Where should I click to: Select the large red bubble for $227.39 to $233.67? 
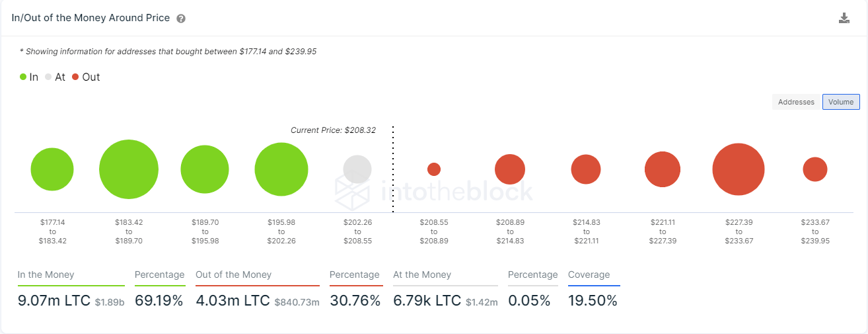click(x=739, y=169)
